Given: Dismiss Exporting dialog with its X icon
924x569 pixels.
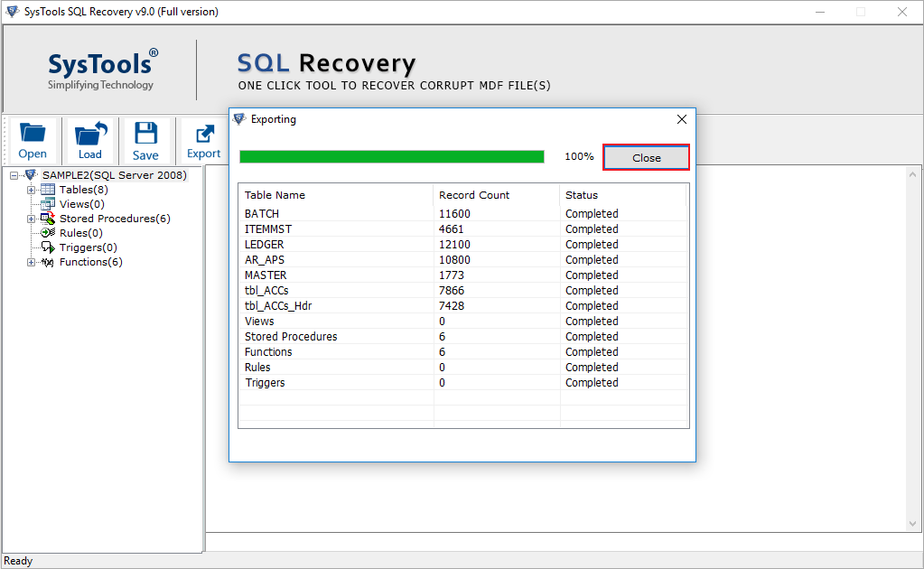Looking at the screenshot, I should click(682, 119).
